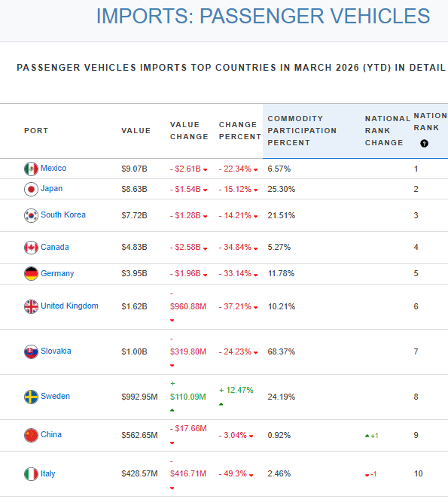Sort by the Value Change column header
The width and height of the screenshot is (448, 502).
[x=189, y=131]
